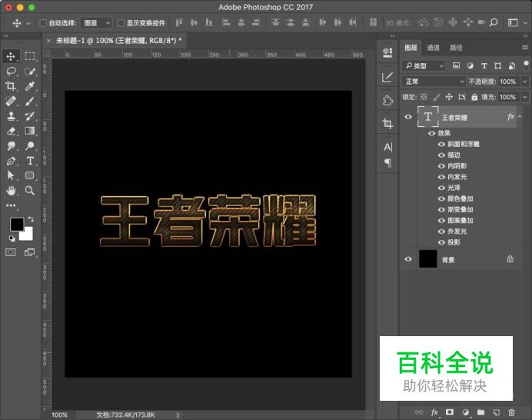
Task: Open the extra tools ellipsis menu
Action: tap(11, 205)
